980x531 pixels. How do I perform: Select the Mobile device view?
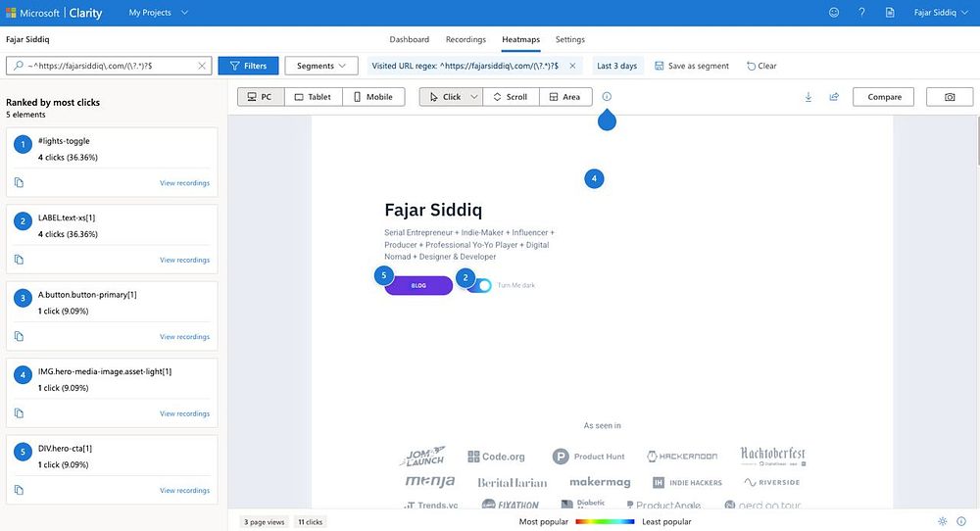[x=373, y=97]
